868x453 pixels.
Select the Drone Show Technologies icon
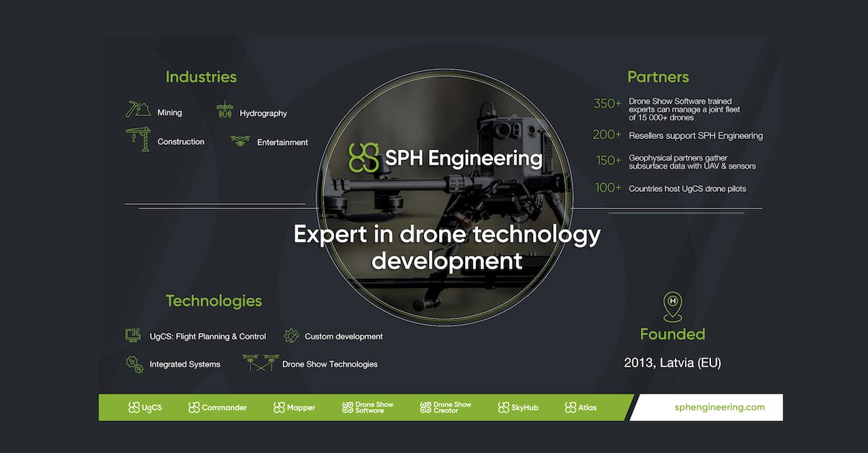pos(262,362)
